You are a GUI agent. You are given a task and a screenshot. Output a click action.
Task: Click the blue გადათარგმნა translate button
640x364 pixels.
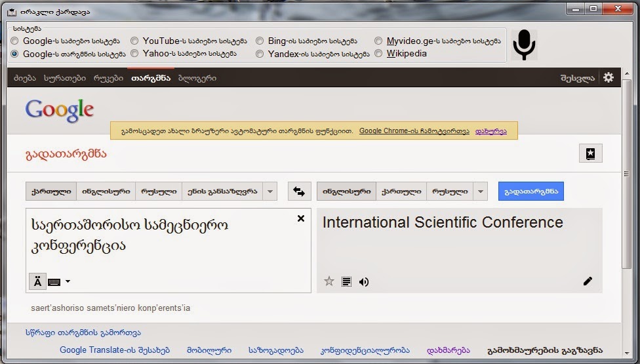[x=531, y=192]
